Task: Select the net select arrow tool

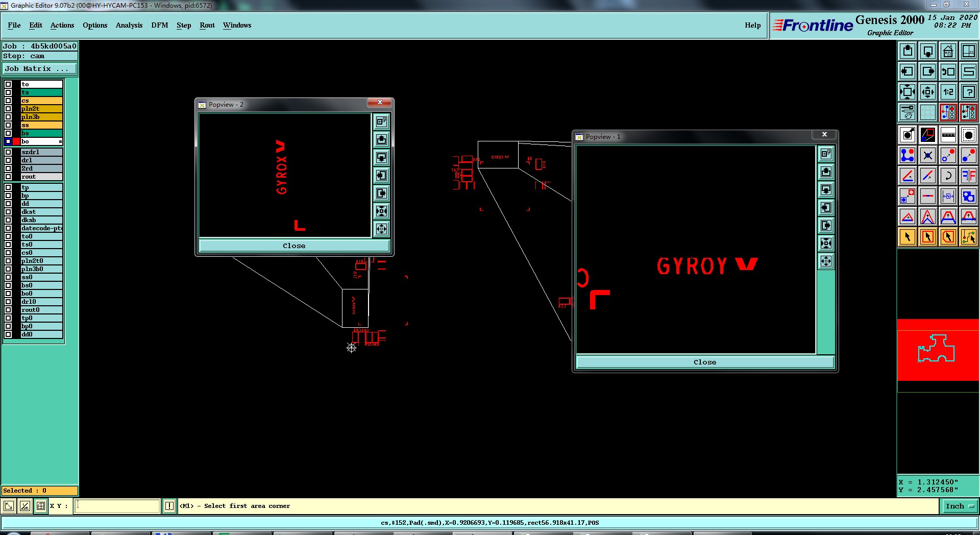Action: click(969, 237)
